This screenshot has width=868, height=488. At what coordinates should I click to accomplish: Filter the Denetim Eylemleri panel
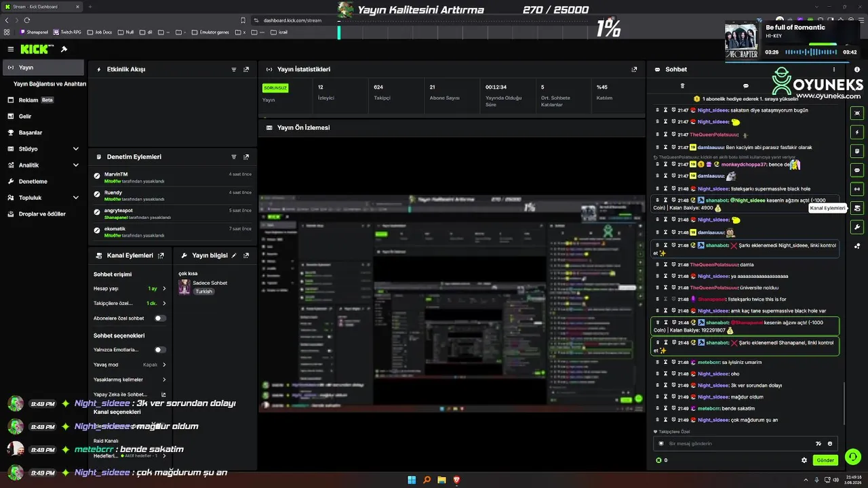pos(234,157)
